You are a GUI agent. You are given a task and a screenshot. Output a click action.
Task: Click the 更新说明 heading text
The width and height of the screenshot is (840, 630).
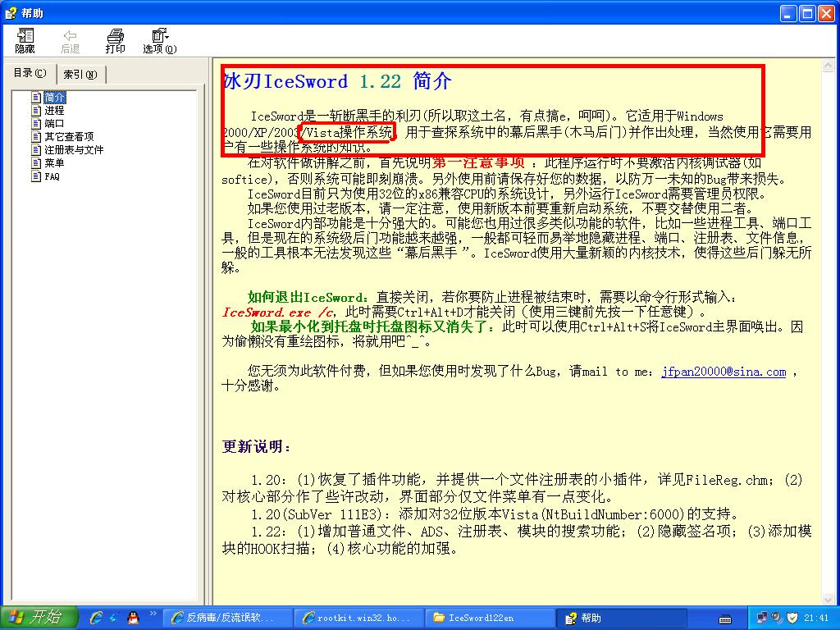point(257,446)
